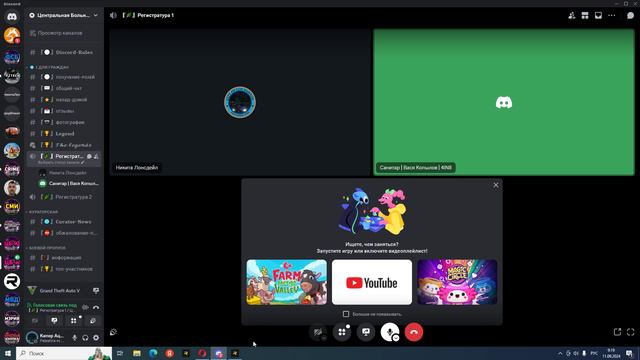Mute microphone in user panel

74,338
